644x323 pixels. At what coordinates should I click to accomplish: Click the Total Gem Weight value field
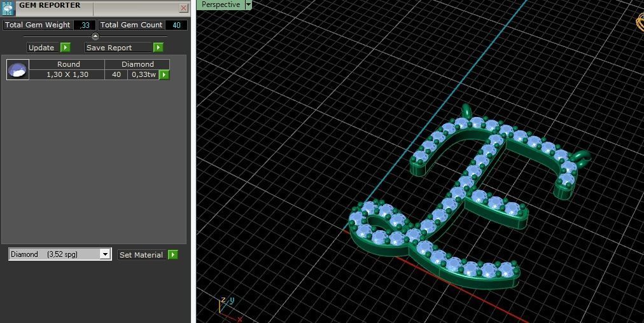click(x=85, y=25)
